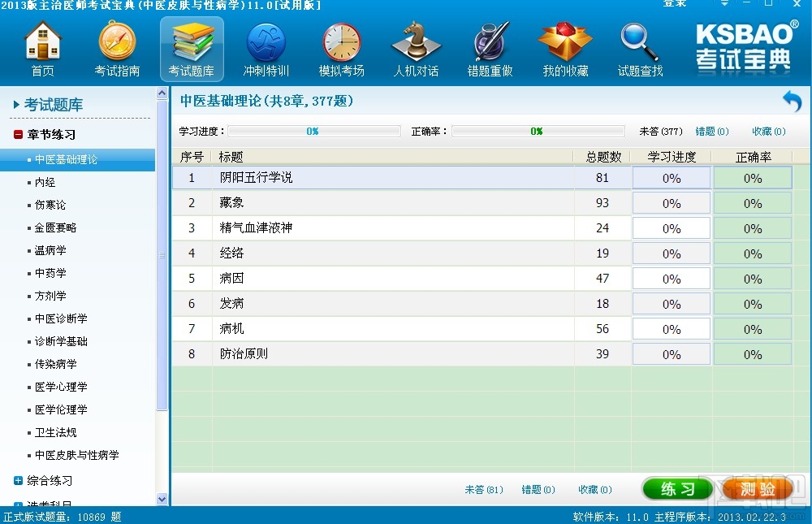Select row 发病
Image resolution: width=812 pixels, height=524 pixels.
[482, 304]
